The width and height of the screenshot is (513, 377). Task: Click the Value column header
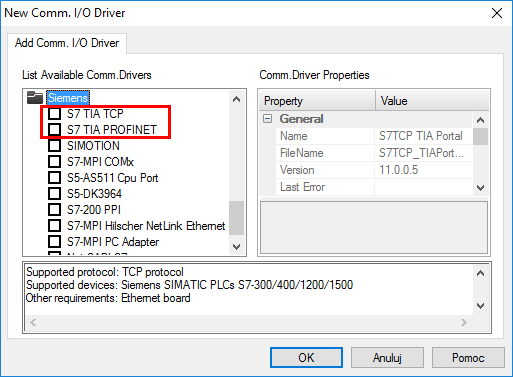(x=432, y=101)
